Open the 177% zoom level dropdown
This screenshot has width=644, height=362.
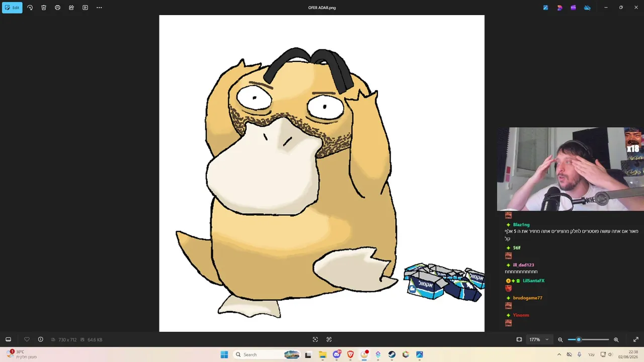pos(539,339)
